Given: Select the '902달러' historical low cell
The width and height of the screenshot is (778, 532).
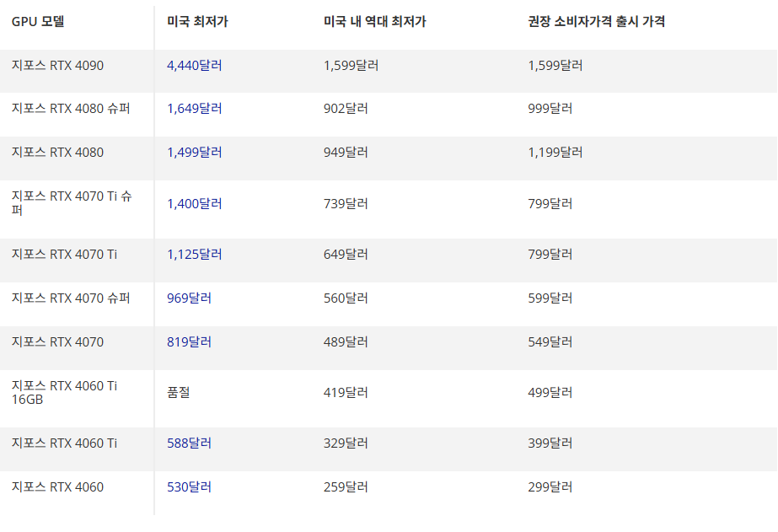Looking at the screenshot, I should tap(346, 108).
